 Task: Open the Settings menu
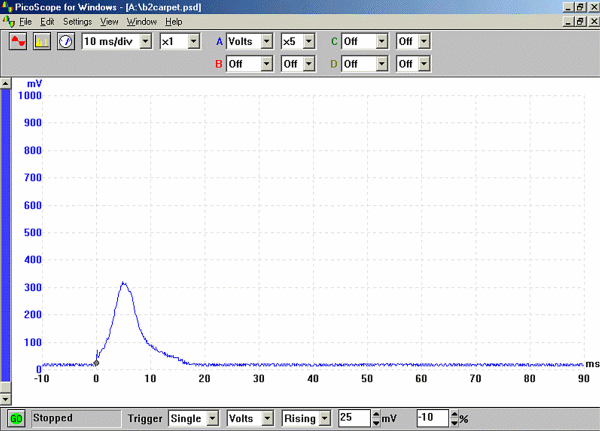(77, 21)
